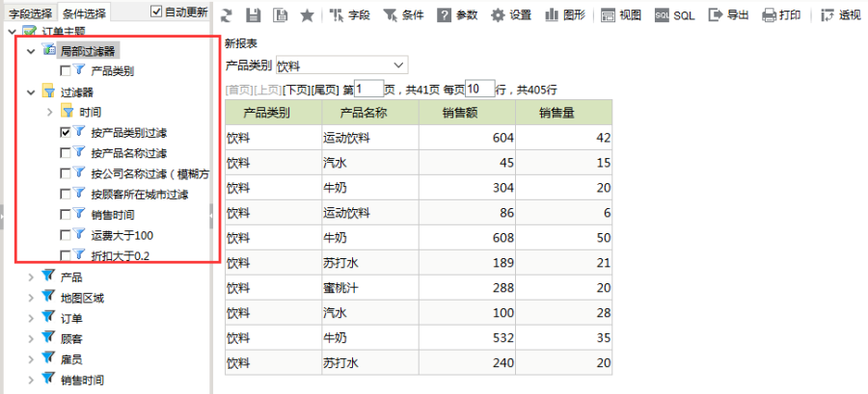Viewport: 868px width, 394px height.
Task: Click funnel icon beside 顾客 node
Action: (x=49, y=338)
